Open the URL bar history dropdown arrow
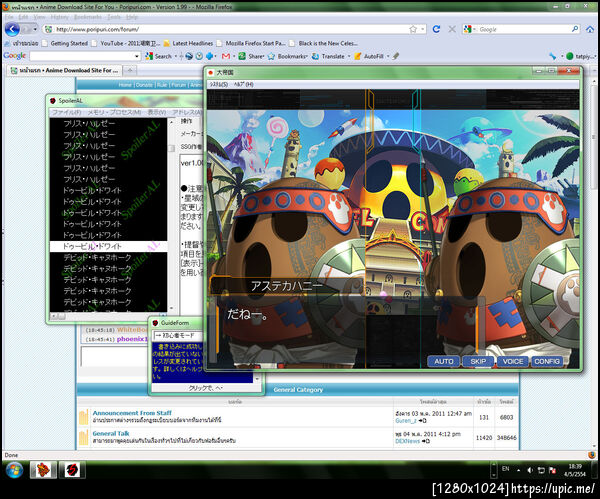This screenshot has height=499, width=600. pyautogui.click(x=423, y=29)
